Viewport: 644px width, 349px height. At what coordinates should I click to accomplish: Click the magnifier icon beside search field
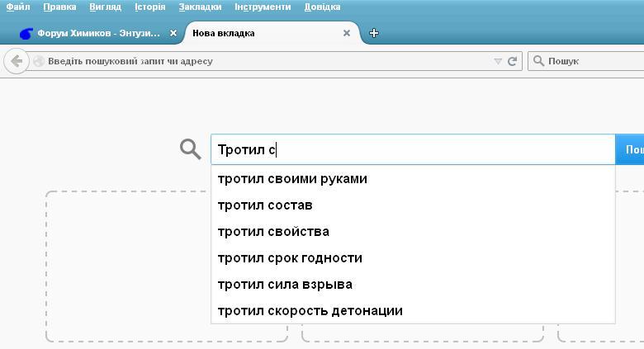click(191, 149)
